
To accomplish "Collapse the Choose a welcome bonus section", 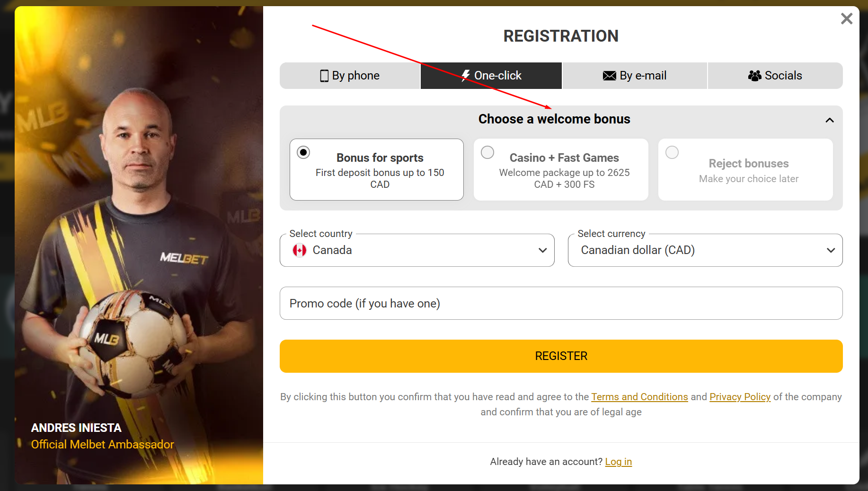I will (829, 120).
